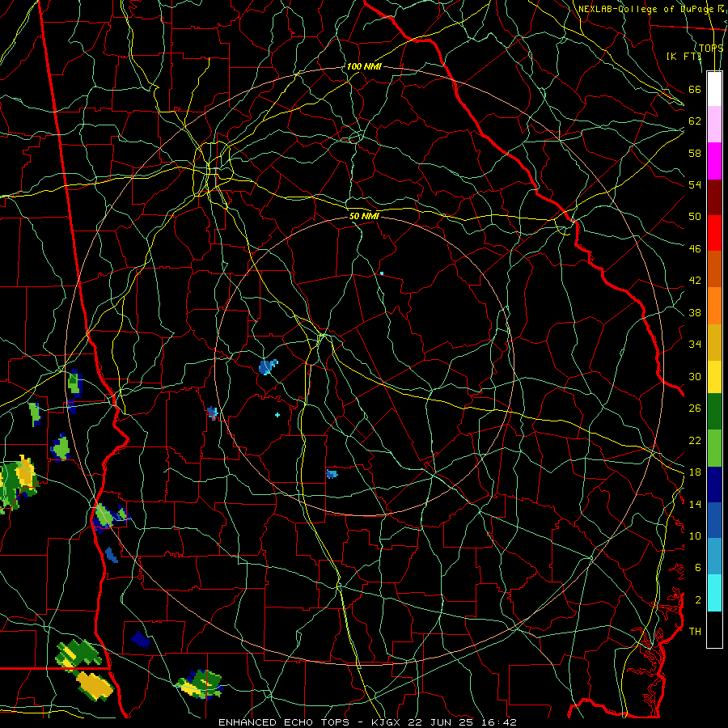
Task: Click the legend value "38"
Action: point(695,312)
